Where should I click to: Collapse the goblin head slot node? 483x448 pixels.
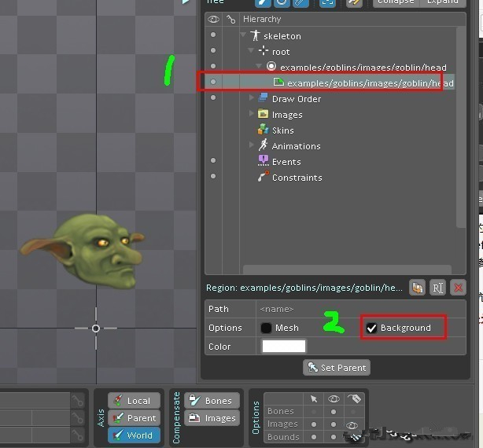(x=259, y=66)
